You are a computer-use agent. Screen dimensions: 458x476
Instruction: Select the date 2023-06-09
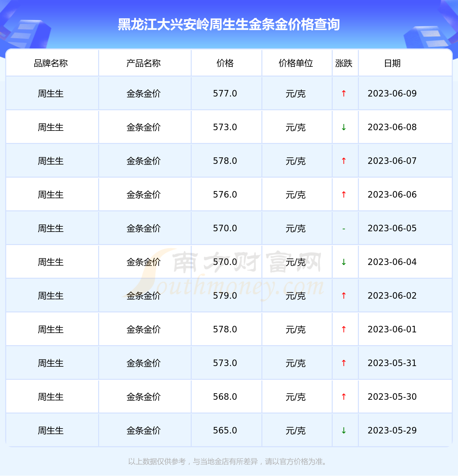click(x=392, y=94)
